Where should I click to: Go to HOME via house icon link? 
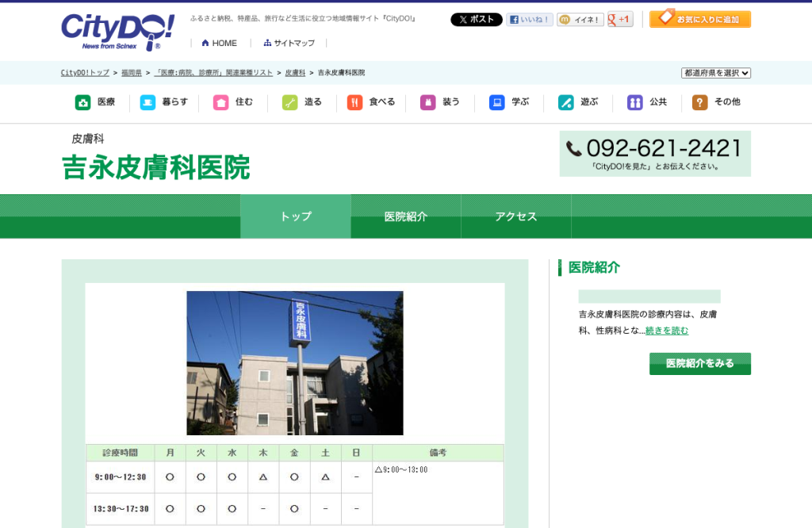(x=219, y=43)
